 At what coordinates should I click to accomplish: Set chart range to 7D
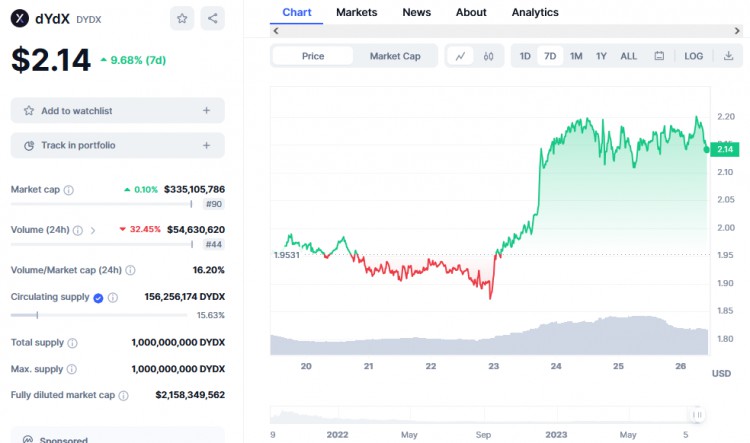(550, 56)
